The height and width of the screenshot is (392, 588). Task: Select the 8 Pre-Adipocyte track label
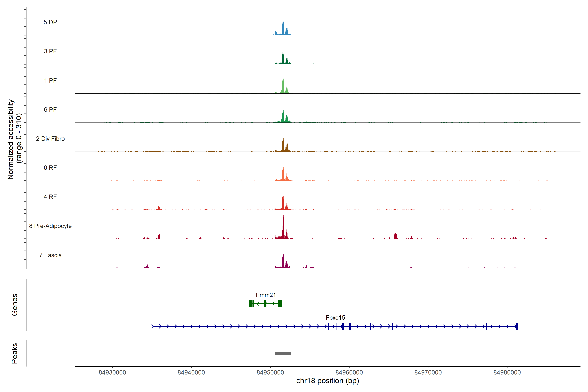(50, 226)
